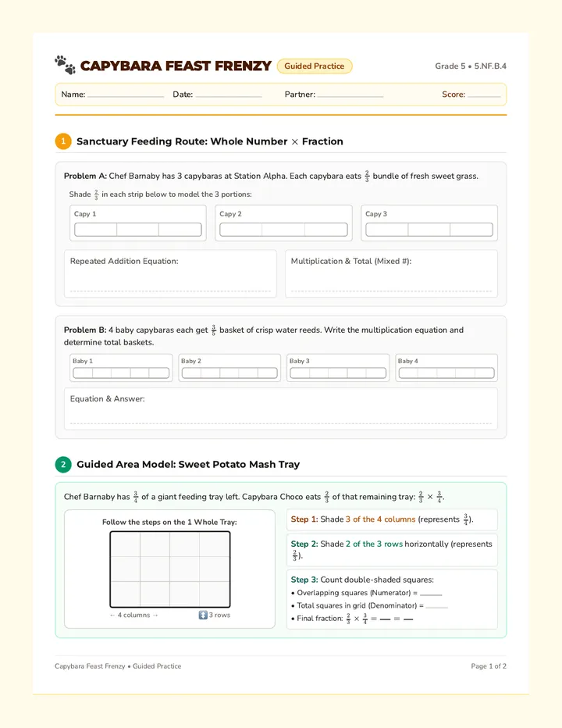The width and height of the screenshot is (562, 728).
Task: Click the 'Page 1 of 2' footer text
Action: [x=489, y=666]
